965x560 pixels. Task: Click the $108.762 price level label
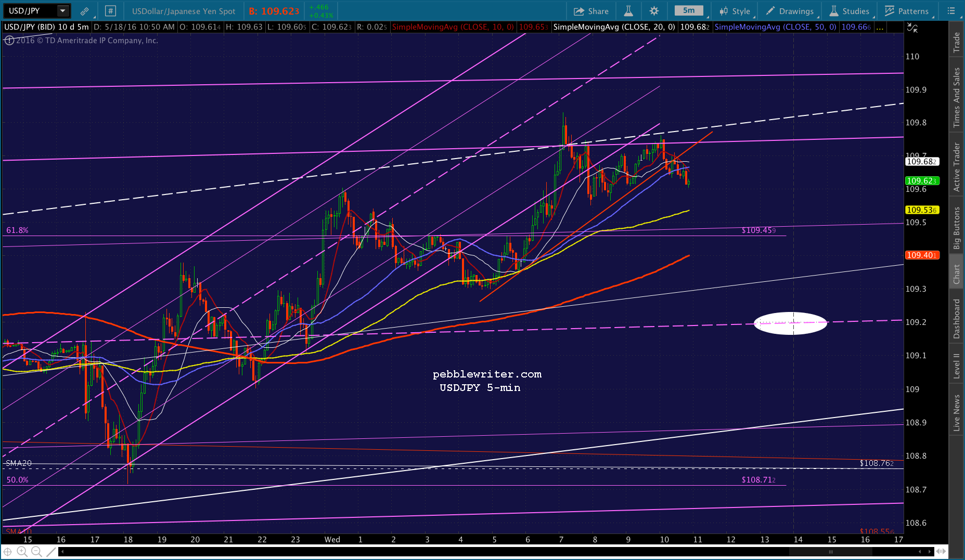[x=877, y=463]
